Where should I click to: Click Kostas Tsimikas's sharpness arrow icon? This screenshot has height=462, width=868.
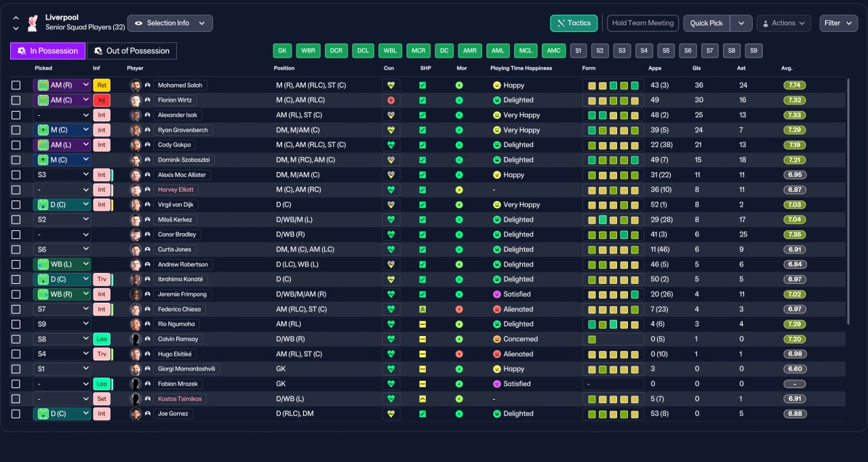(422, 398)
